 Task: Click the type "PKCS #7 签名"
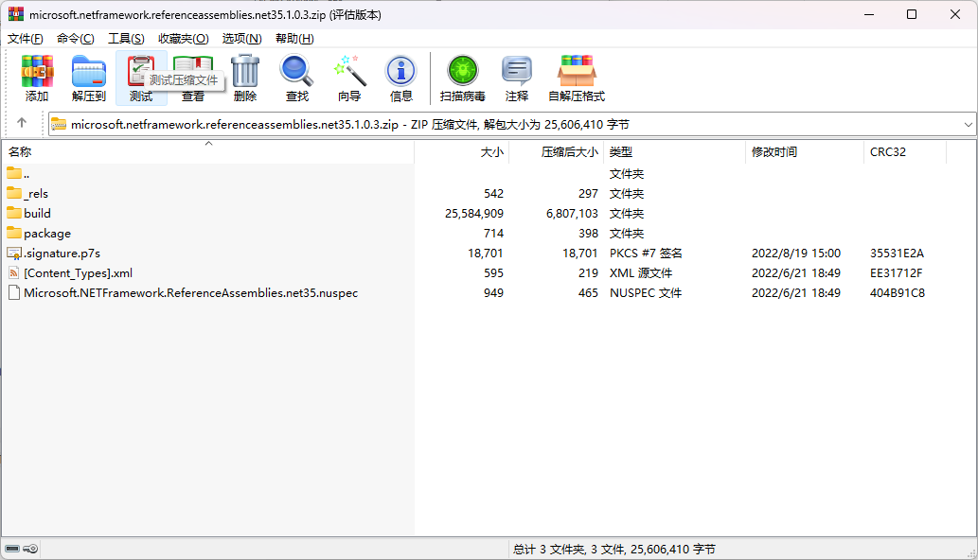point(646,254)
